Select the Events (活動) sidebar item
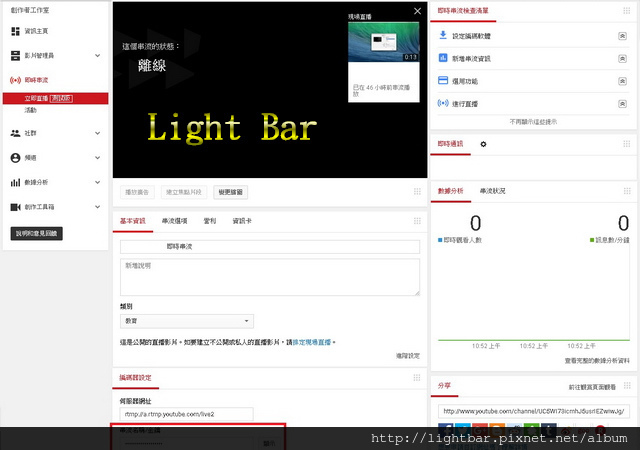Viewport: 640px width, 450px height. pyautogui.click(x=31, y=110)
